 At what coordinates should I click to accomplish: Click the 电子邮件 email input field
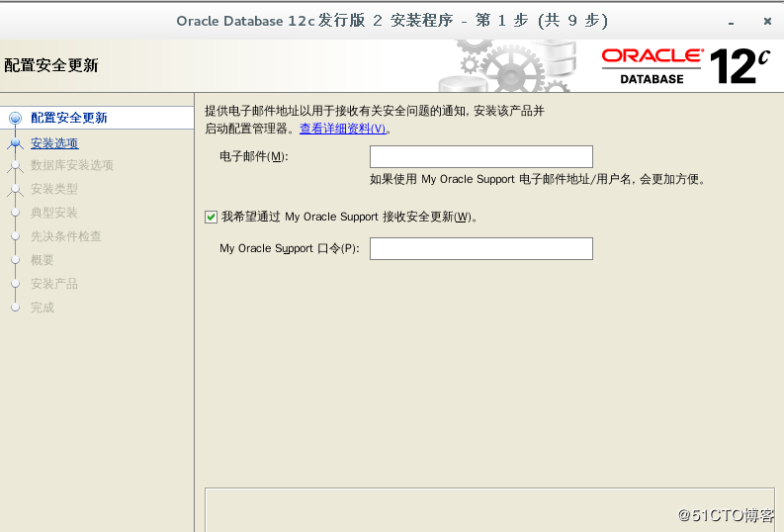click(x=481, y=156)
